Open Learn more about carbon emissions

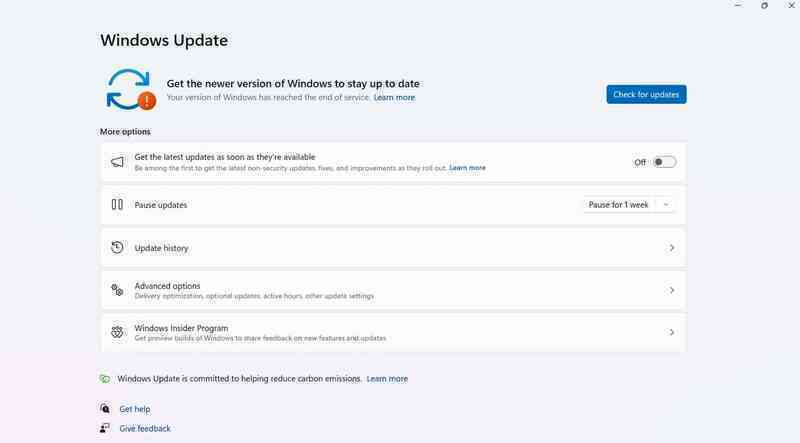coord(387,379)
